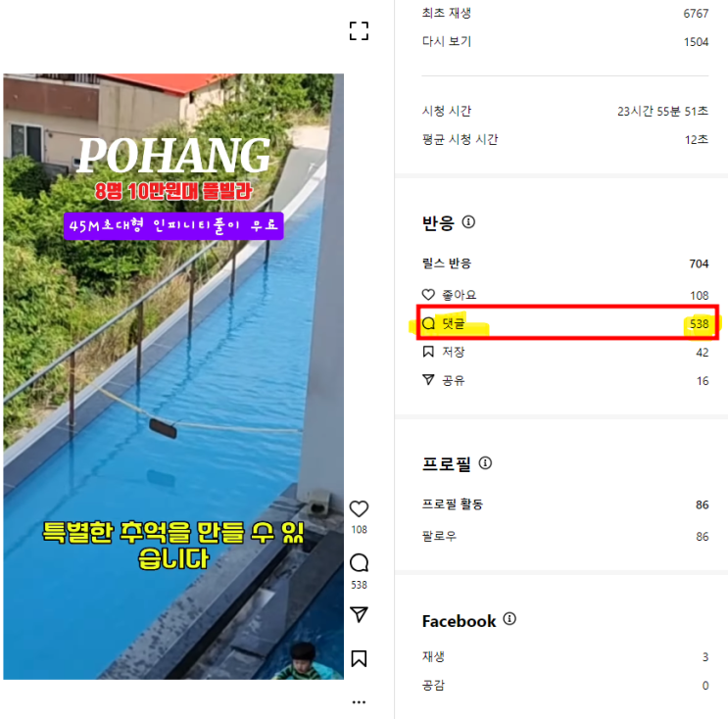Show info tooltip next to 반응 heading
728x719 pixels.
468,222
